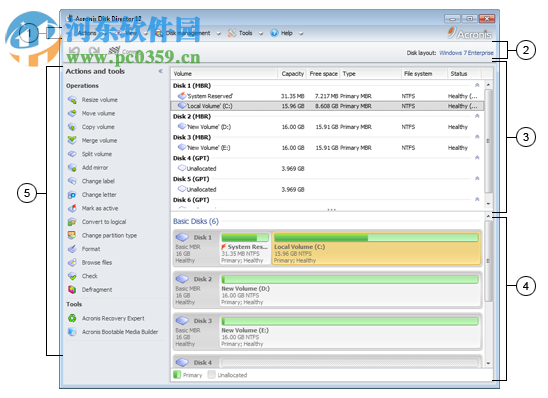Open the Actions menu
The image size is (548, 398).
point(87,33)
